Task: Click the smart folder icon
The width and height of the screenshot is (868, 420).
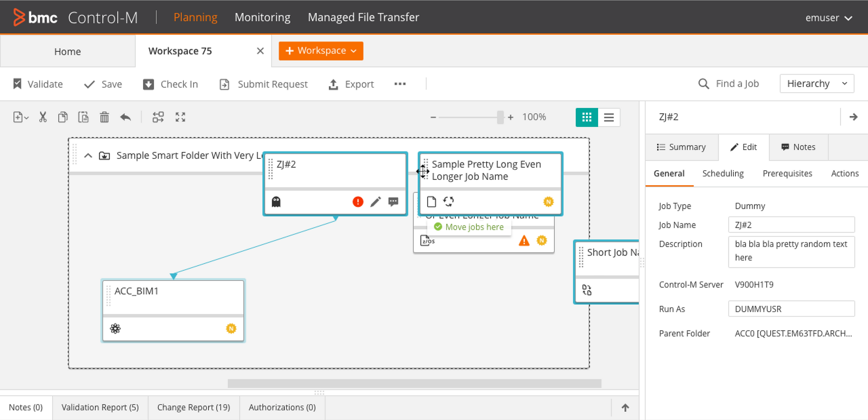Action: coord(104,156)
